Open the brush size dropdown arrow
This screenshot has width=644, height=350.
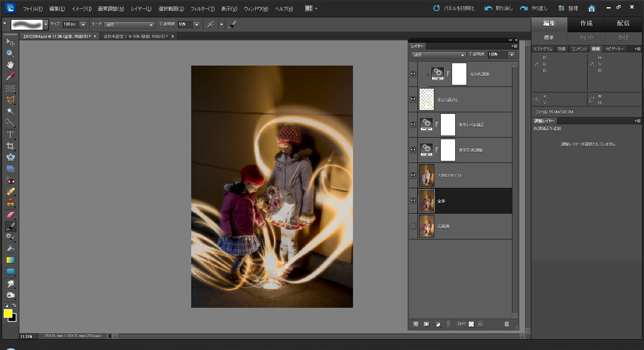tap(83, 25)
